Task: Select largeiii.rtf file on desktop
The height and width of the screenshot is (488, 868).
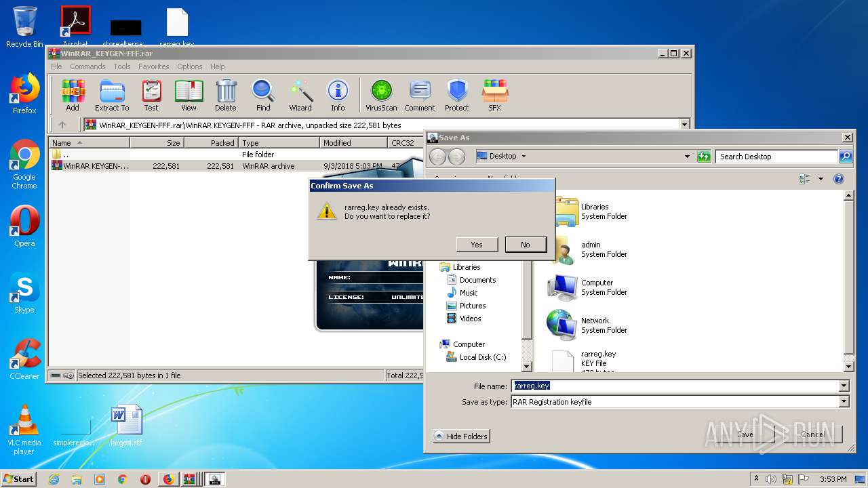Action: point(127,426)
